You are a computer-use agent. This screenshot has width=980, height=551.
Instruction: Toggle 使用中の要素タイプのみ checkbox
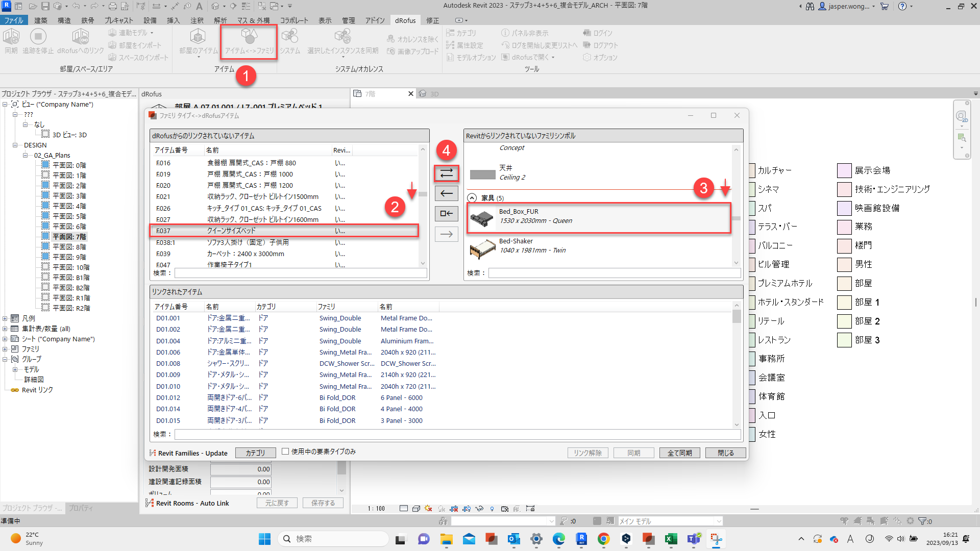pyautogui.click(x=285, y=452)
